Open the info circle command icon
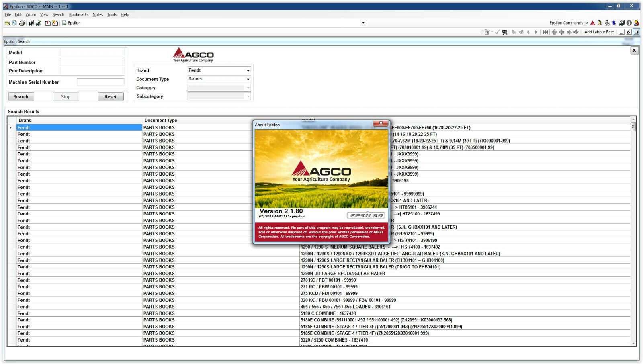This screenshot has height=364, width=643. pyautogui.click(x=629, y=23)
